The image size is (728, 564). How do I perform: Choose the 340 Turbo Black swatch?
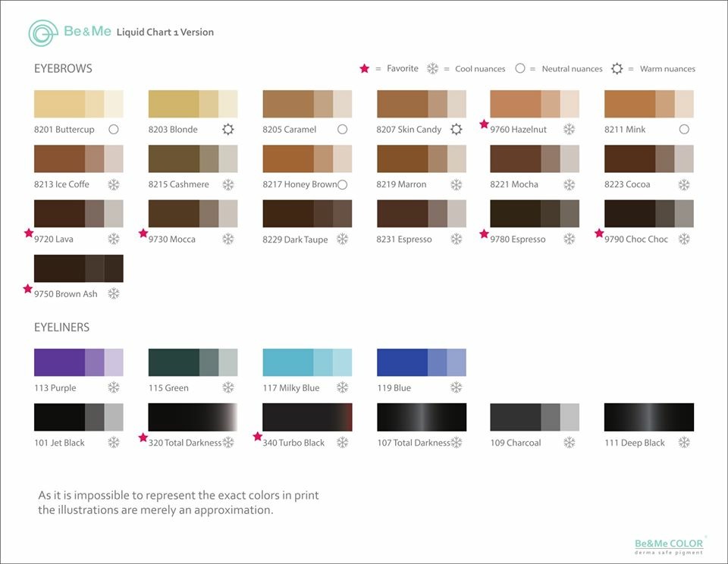coord(307,417)
